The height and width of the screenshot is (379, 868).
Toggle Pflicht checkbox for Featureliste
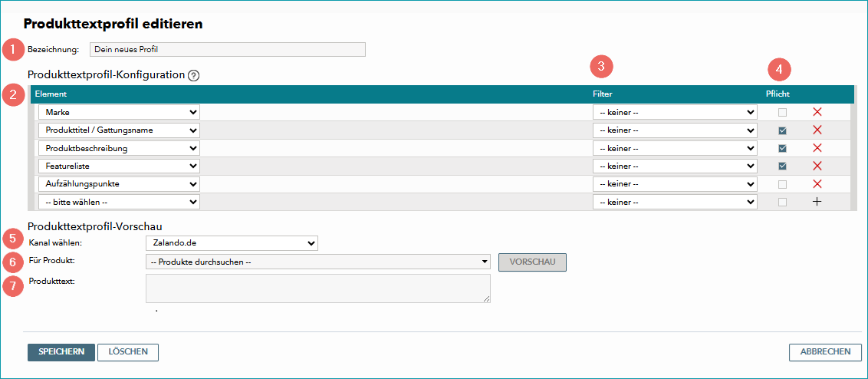coord(782,166)
